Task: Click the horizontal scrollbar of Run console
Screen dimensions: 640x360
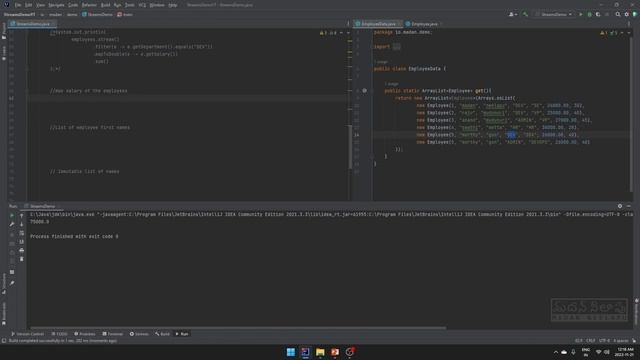Action: [238, 327]
